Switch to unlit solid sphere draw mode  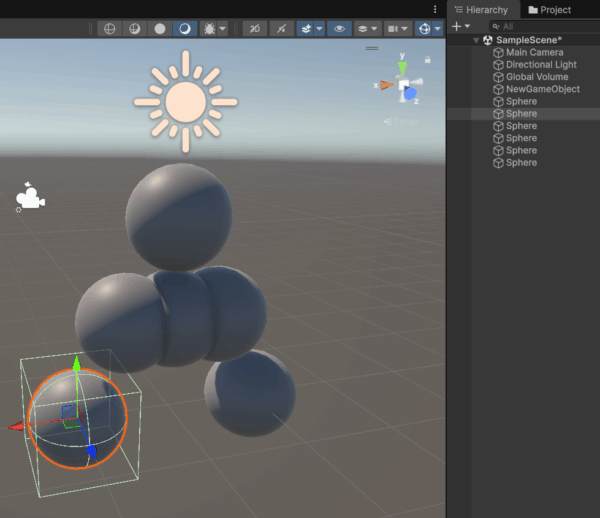click(159, 29)
